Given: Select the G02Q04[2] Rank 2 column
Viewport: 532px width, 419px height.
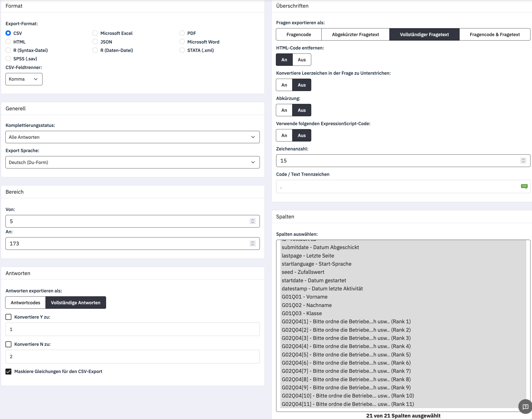Looking at the screenshot, I should (403, 330).
